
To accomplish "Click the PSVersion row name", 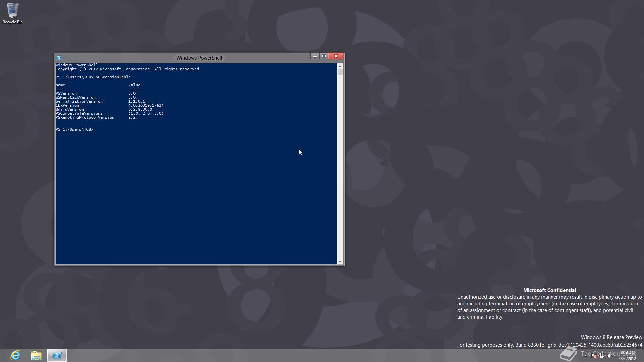I will pos(66,93).
